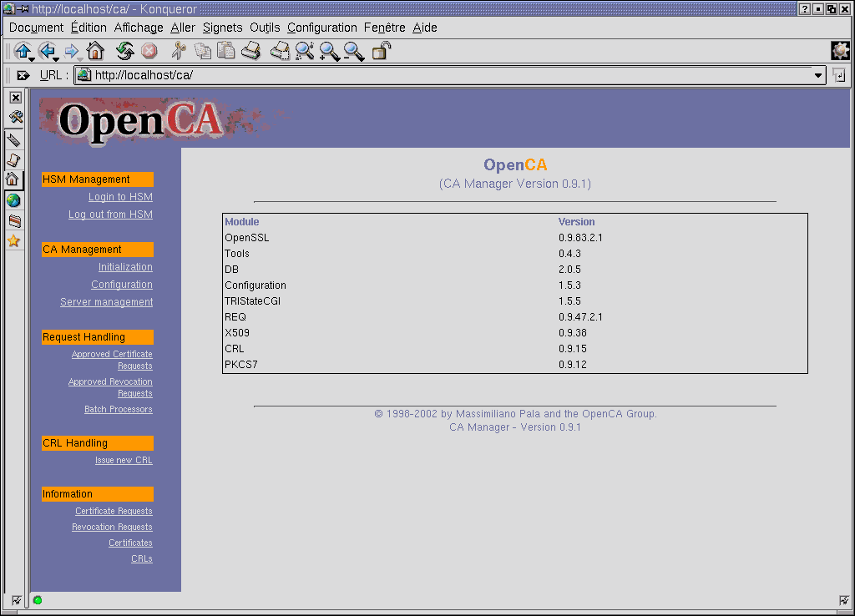855x616 pixels.
Task: Click the scissors cut icon
Action: coord(178,51)
